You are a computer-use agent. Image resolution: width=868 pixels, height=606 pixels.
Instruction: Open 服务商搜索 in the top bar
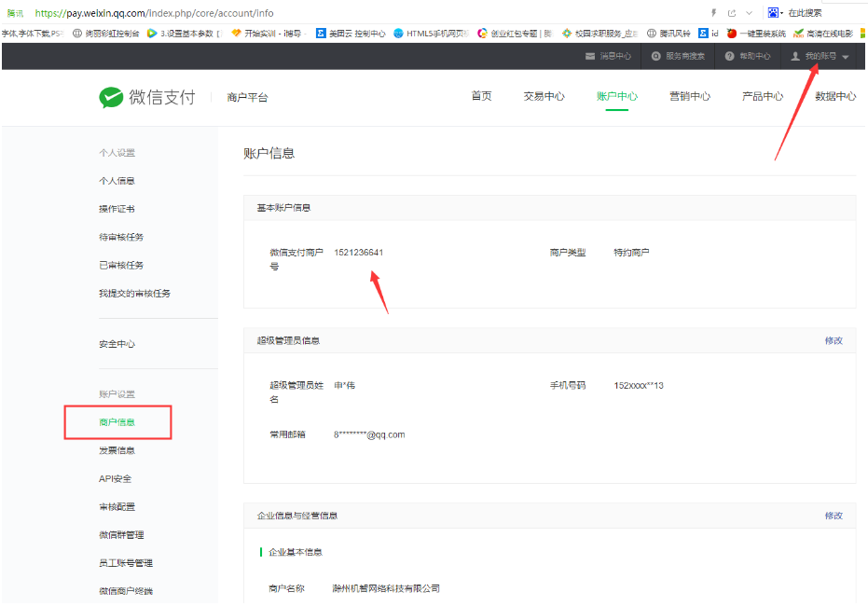(x=679, y=56)
